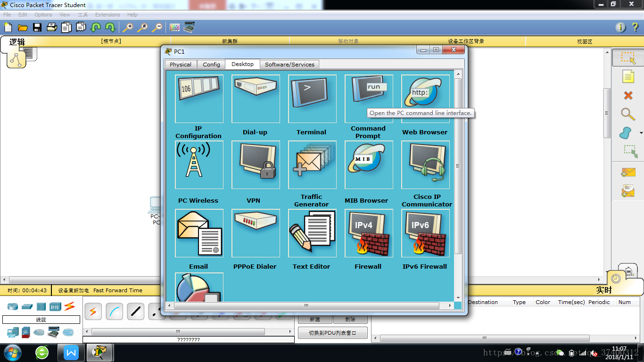Open the Help menu
The image size is (644, 362).
132,15
